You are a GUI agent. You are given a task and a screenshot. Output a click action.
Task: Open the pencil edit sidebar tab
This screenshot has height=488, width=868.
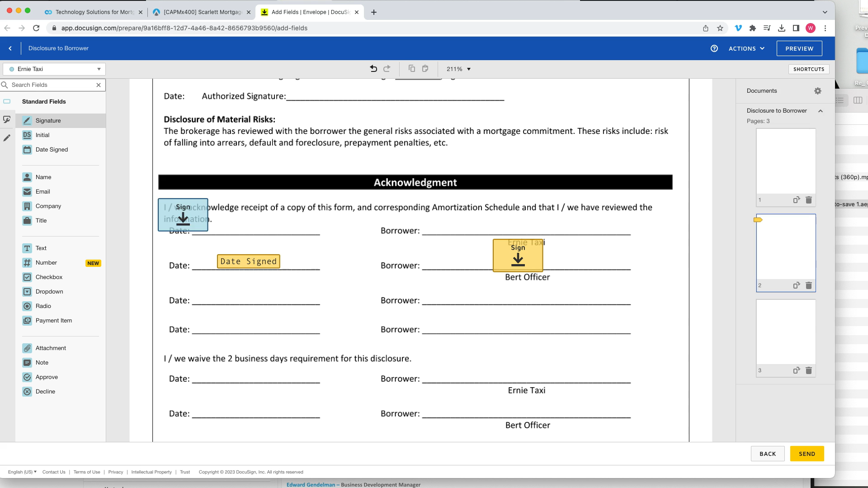point(7,138)
